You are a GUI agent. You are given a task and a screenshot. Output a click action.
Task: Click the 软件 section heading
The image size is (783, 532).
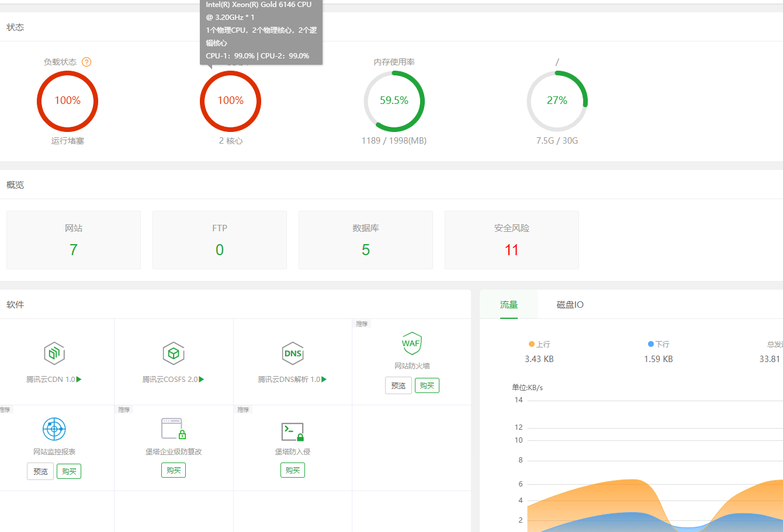coord(15,305)
